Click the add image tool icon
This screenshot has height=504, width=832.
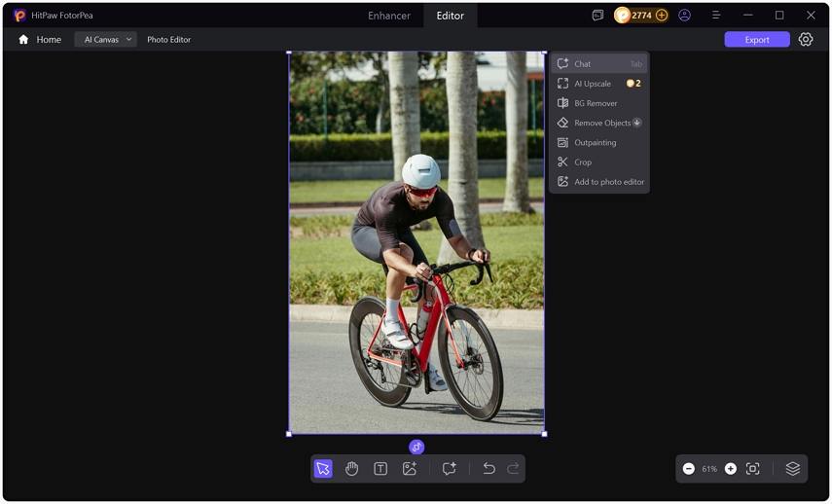point(410,469)
